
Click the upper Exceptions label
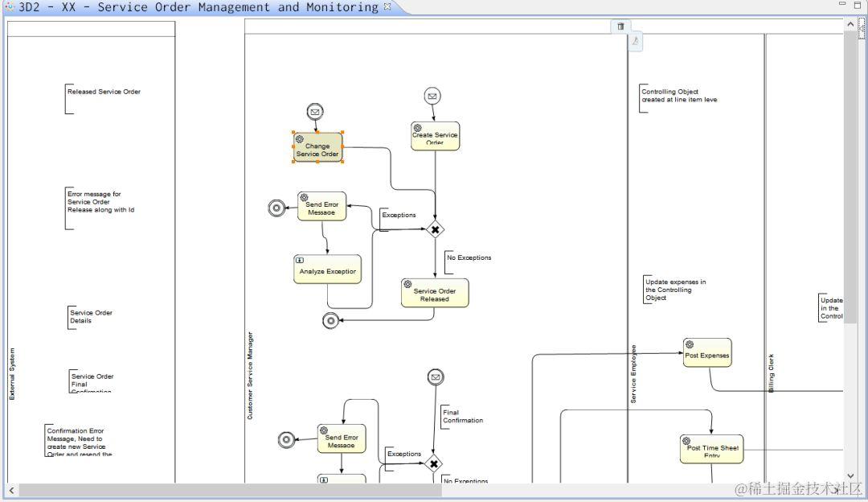click(x=399, y=215)
